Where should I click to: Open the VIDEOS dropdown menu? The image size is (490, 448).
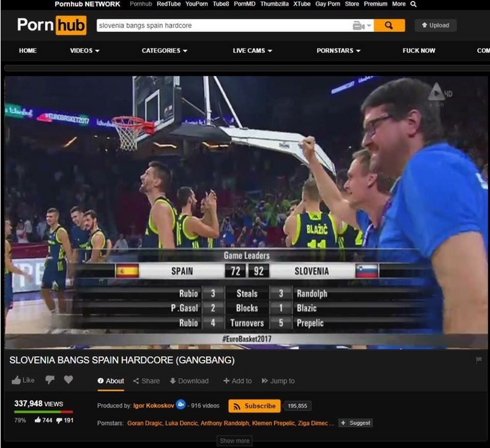tap(84, 51)
